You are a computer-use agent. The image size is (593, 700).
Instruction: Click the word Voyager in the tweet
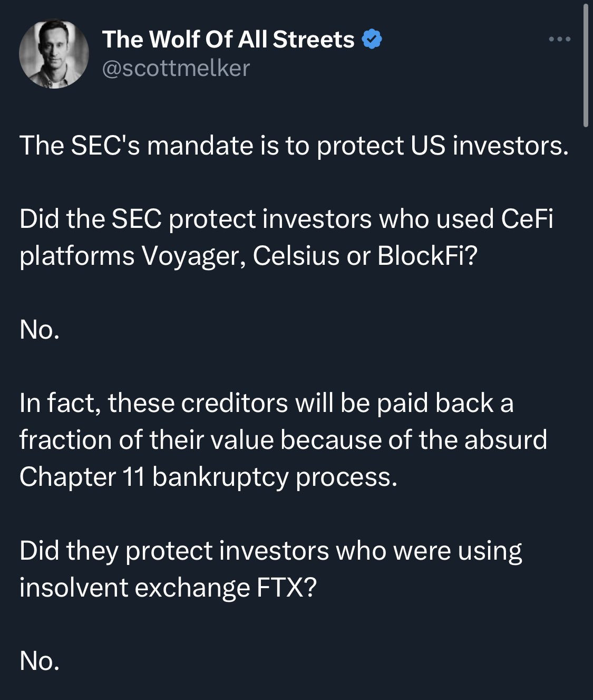(x=194, y=257)
